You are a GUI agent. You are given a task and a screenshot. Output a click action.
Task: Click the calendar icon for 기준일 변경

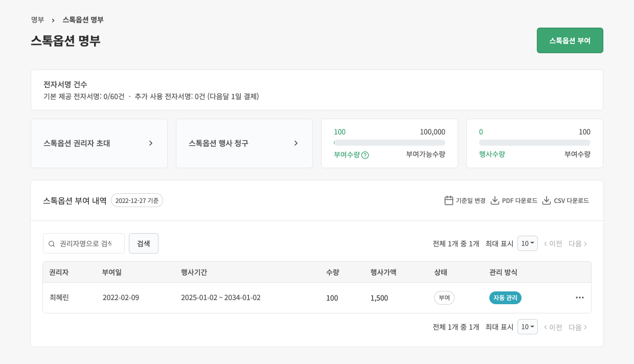448,200
